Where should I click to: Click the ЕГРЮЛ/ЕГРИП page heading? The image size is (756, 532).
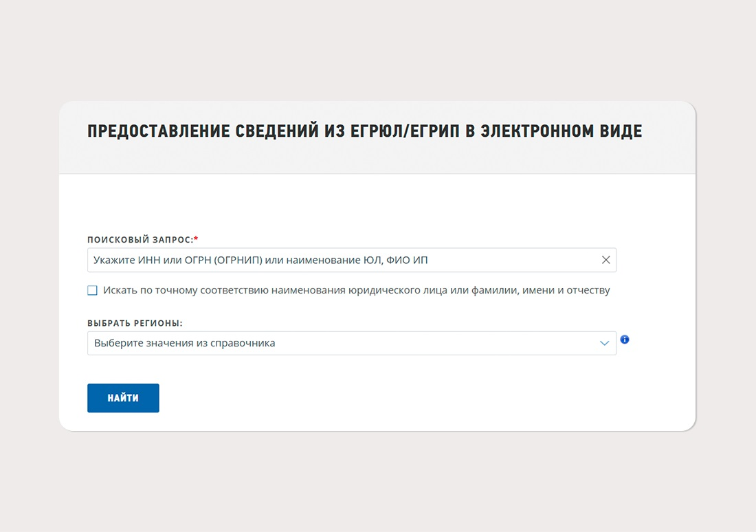364,131
